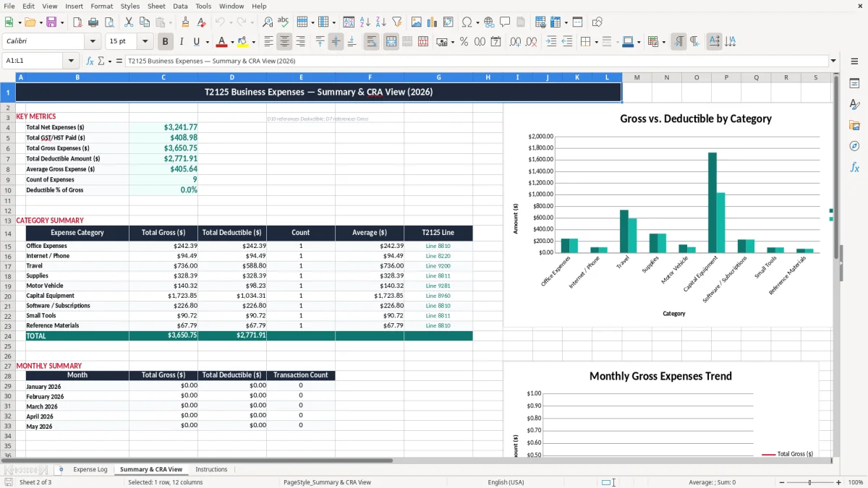Open the Styles menu
868x488 pixels.
(130, 6)
